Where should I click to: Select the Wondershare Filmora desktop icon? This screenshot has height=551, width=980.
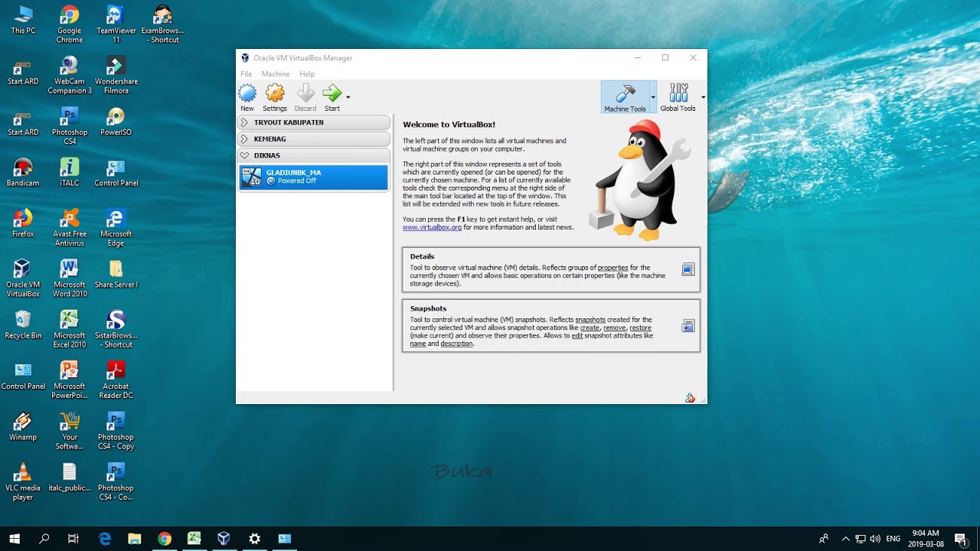click(x=116, y=75)
